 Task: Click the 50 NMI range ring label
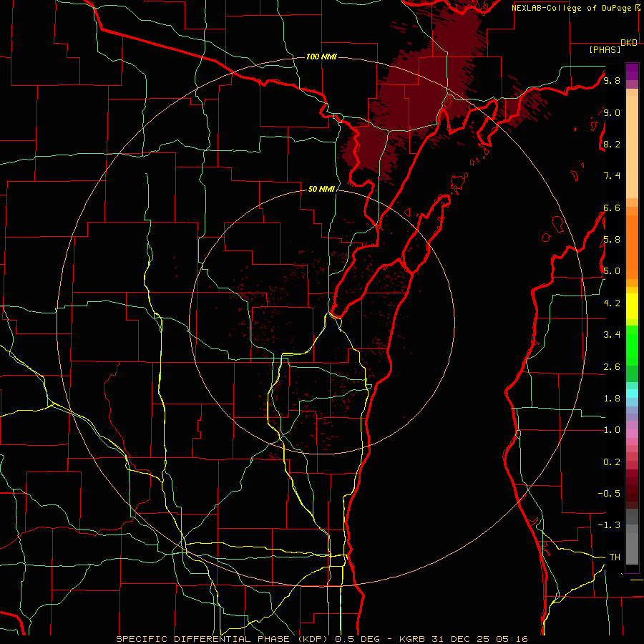(321, 189)
